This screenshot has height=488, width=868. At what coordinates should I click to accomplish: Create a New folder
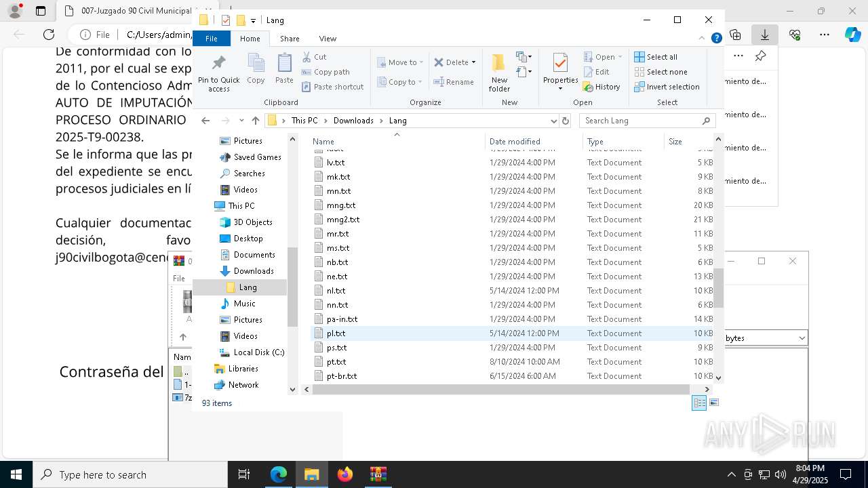tap(499, 73)
